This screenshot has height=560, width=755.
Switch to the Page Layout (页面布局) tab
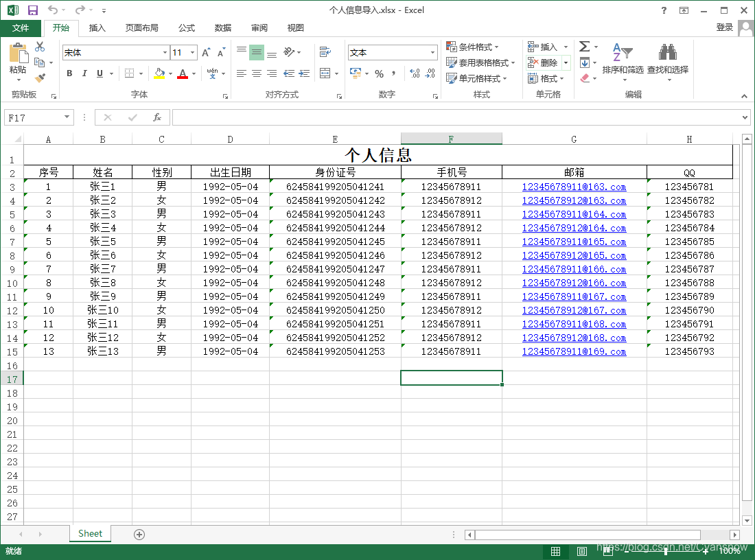141,28
